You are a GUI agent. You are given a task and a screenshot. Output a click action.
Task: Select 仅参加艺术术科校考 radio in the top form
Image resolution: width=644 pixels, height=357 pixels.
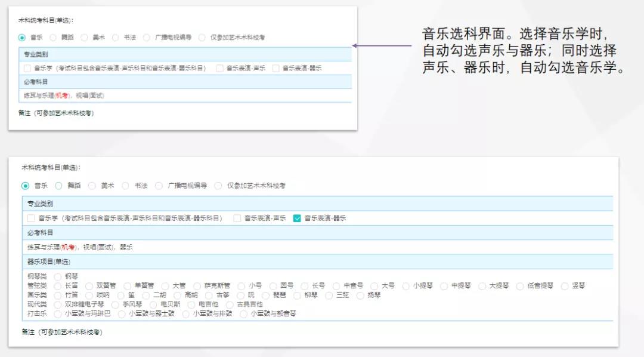coord(202,38)
